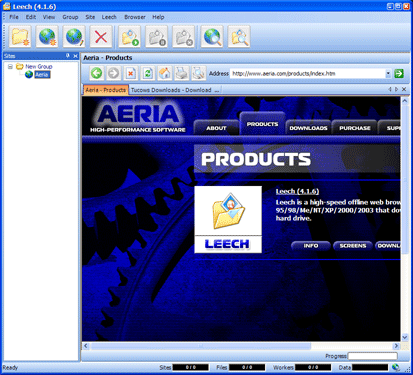Click the Ready status text

click(10, 368)
